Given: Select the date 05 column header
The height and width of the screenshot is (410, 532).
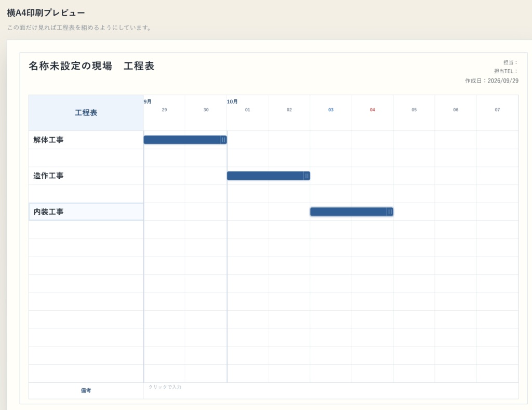Looking at the screenshot, I should pyautogui.click(x=414, y=110).
